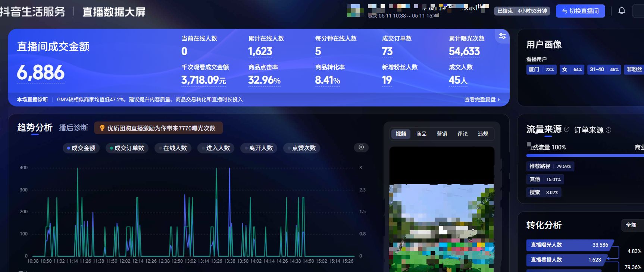Click the lightbulb icon in exposure tip

[102, 128]
